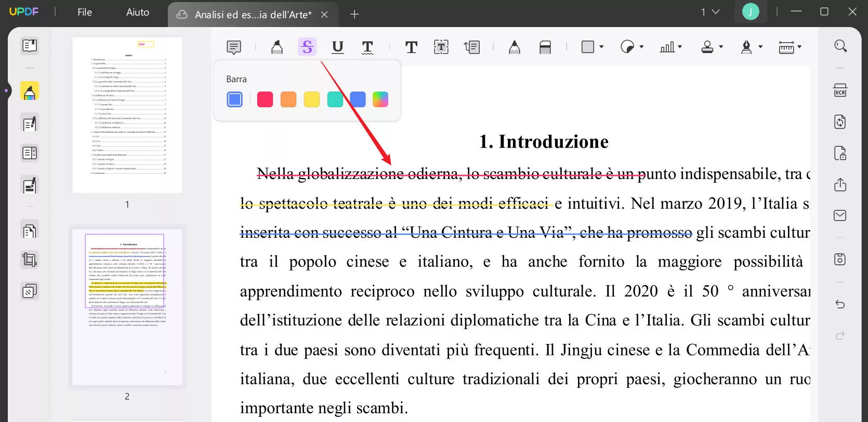868x422 pixels.
Task: Open the comment mode highlighter in the left sidebar
Action: tap(30, 91)
